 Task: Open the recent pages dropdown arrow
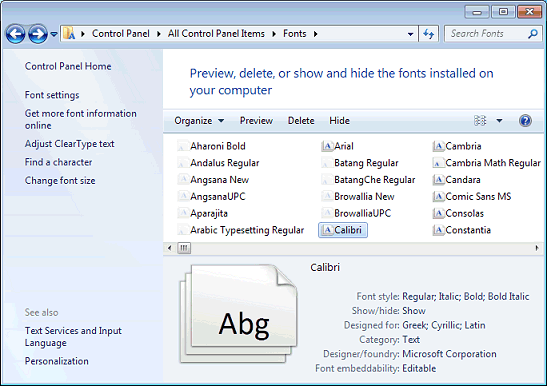(54, 34)
